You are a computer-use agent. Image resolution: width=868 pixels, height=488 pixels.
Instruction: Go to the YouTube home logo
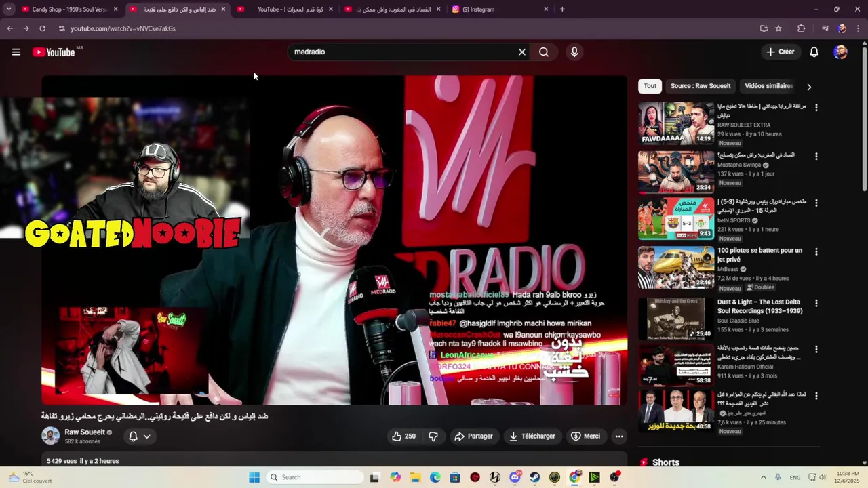(x=54, y=52)
